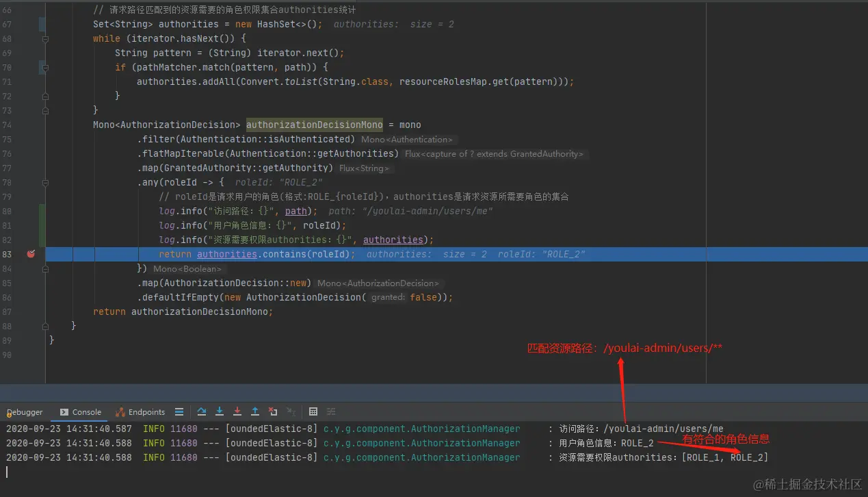Click fold marker at line 73
The height and width of the screenshot is (497, 868).
pos(46,110)
